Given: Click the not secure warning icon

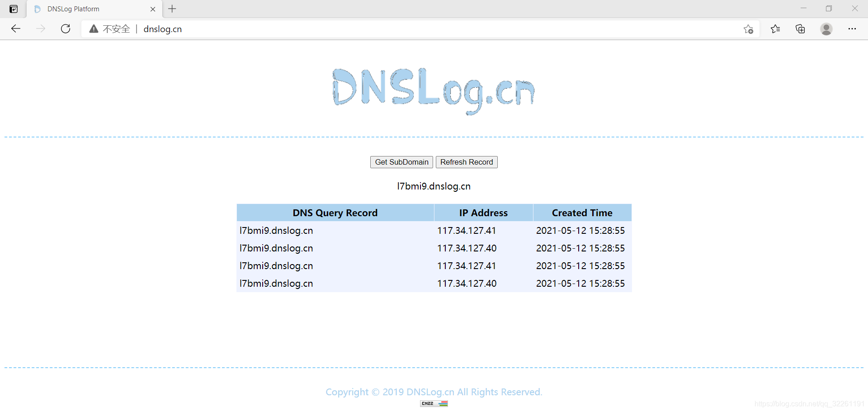Looking at the screenshot, I should coord(94,29).
